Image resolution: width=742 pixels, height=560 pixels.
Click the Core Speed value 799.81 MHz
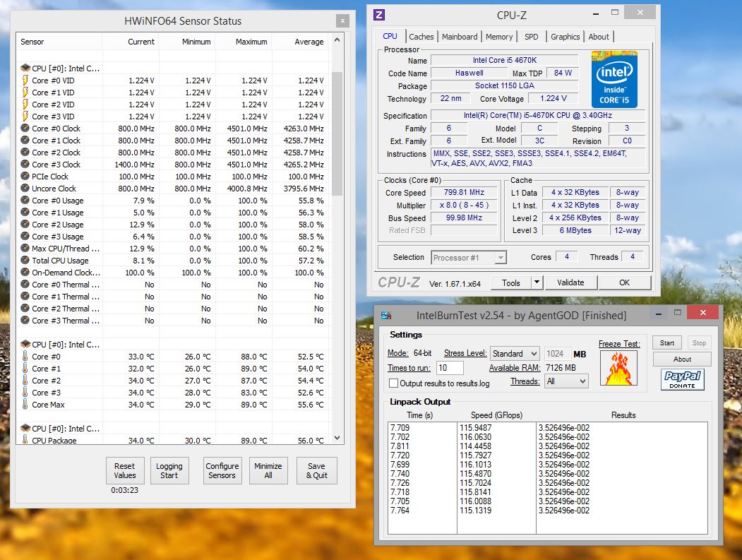[x=465, y=192]
